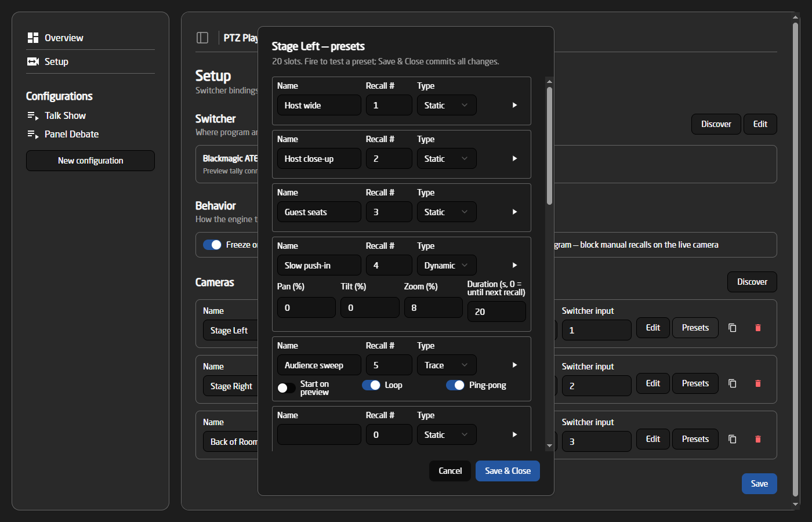Open Presets for switcher input 2 camera
812x522 pixels.
click(x=695, y=383)
